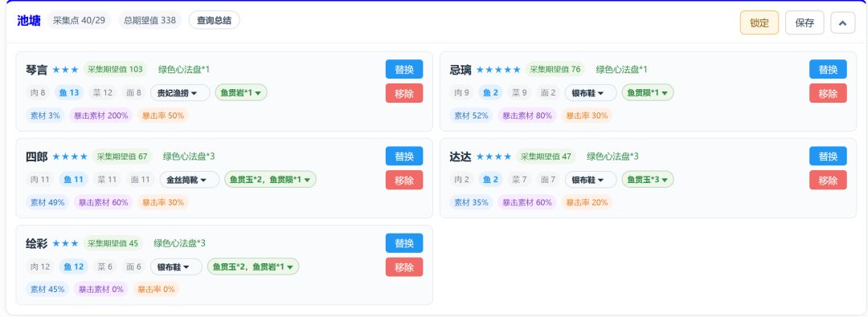
Task: Click 绿色心法盘*1 on 琴言 card
Action: tap(184, 70)
